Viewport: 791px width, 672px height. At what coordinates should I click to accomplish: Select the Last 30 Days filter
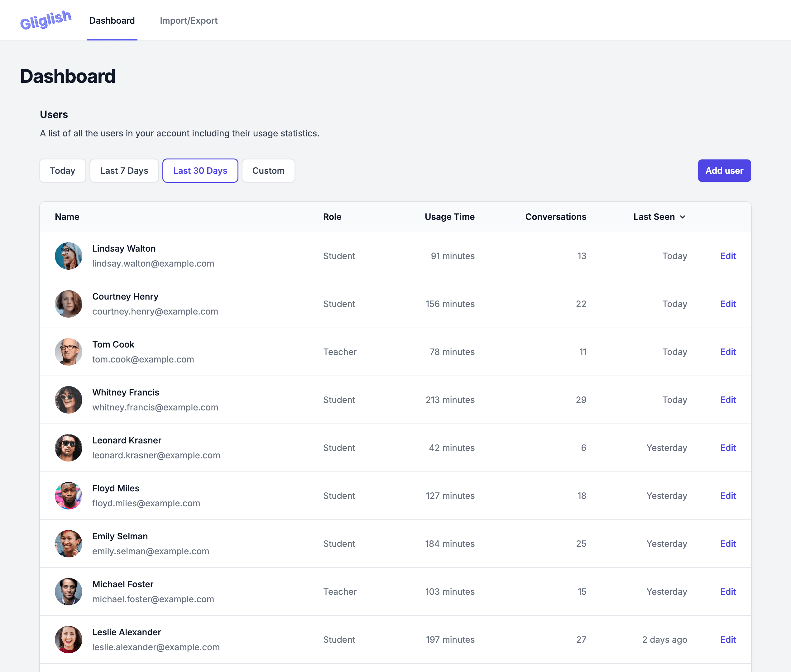click(x=200, y=171)
